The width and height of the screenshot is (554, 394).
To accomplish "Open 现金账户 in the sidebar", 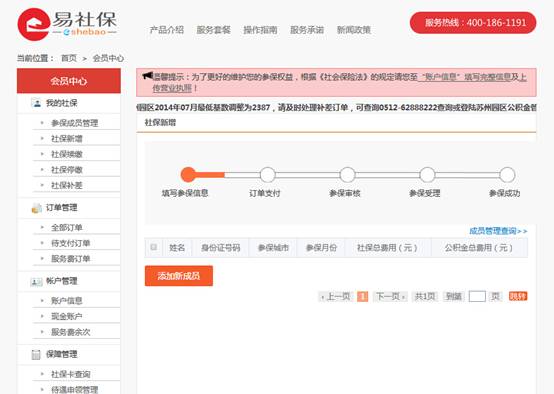I will point(67,316).
